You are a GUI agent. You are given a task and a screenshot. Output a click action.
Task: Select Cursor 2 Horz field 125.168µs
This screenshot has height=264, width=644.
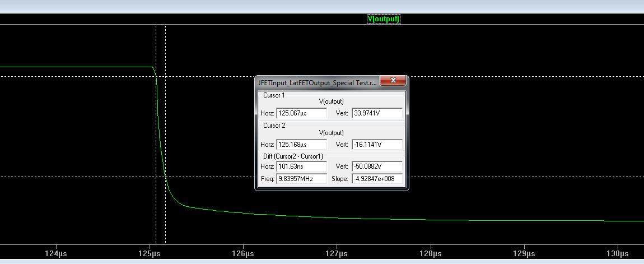[301, 145]
